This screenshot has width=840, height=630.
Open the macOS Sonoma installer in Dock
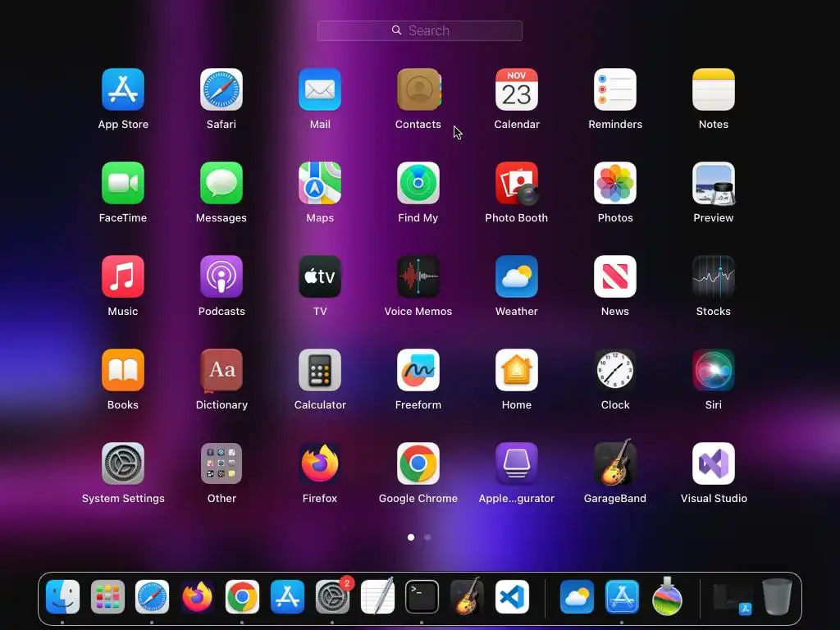(667, 596)
